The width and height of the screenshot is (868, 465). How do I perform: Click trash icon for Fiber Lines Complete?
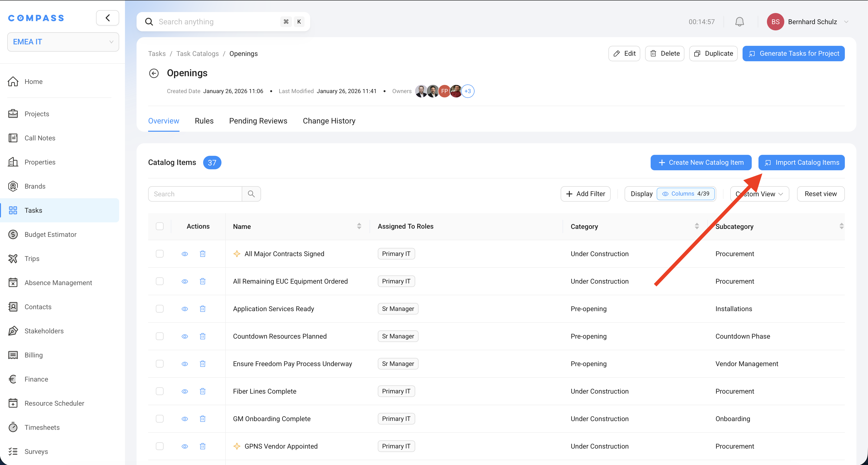[202, 391]
